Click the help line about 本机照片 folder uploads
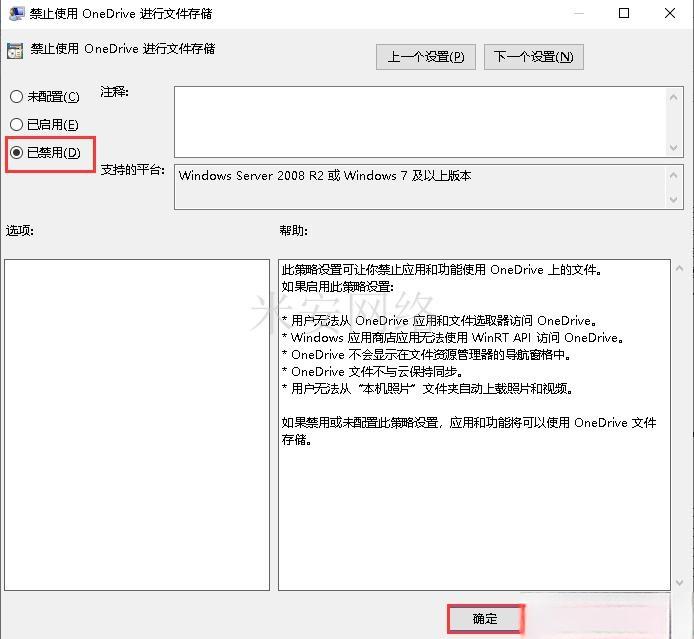Image resolution: width=694 pixels, height=639 pixels. [x=428, y=389]
